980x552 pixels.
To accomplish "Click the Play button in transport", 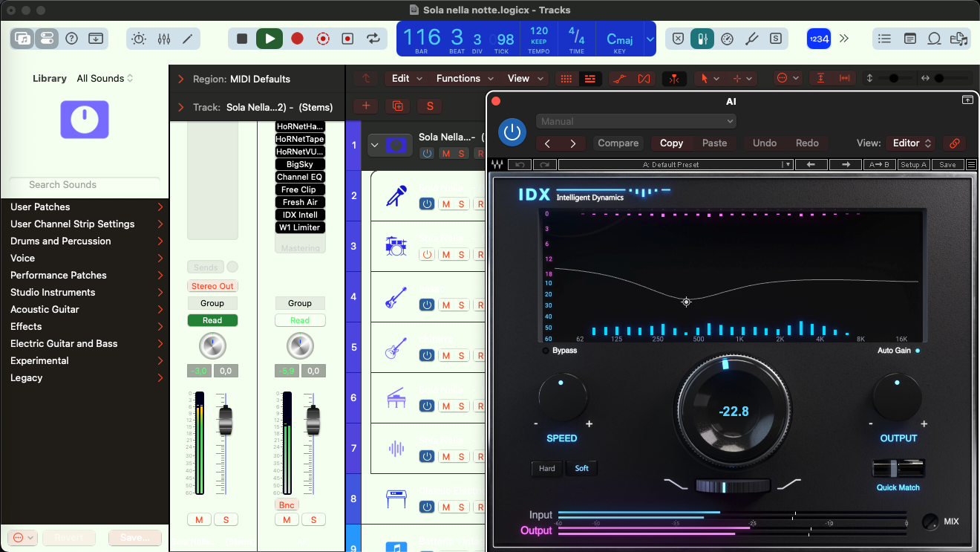I will 269,39.
